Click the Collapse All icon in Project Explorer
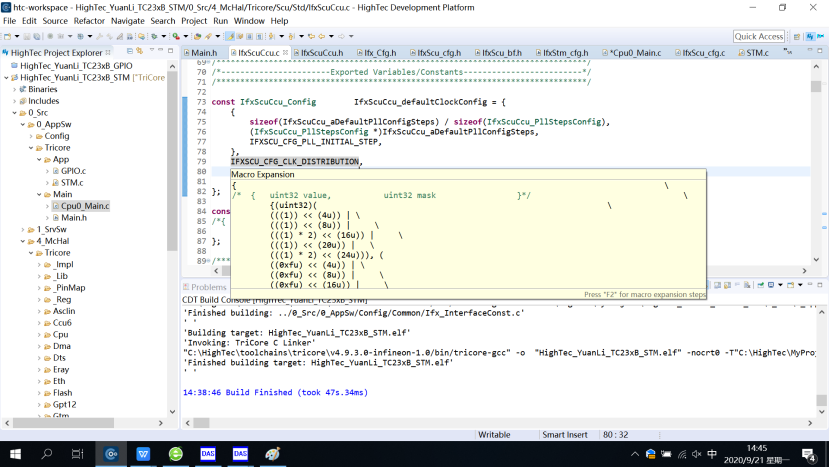The image size is (830, 467). (x=130, y=51)
